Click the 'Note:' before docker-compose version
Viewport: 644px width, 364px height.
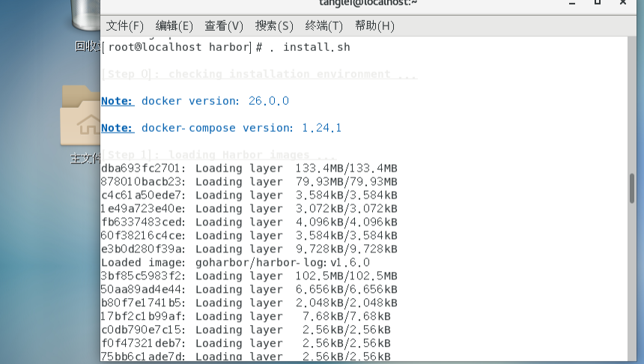click(117, 128)
